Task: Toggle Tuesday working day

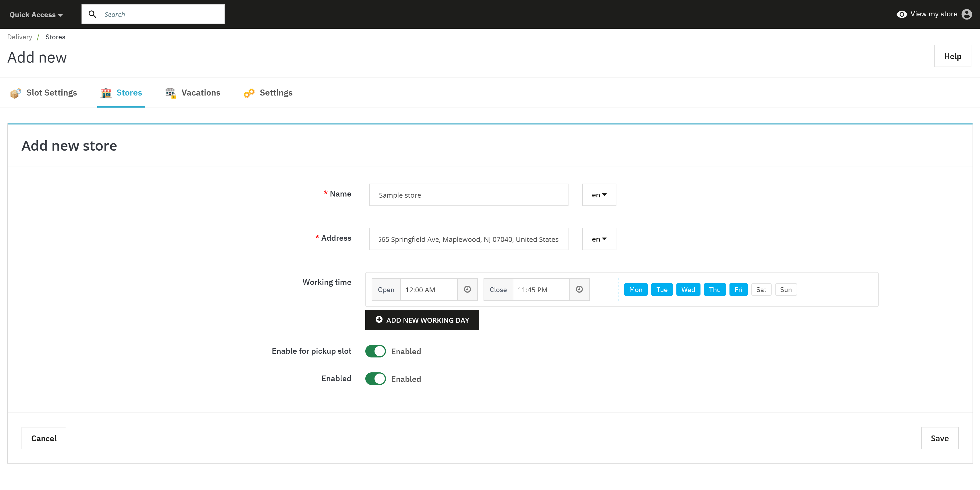Action: pos(661,289)
